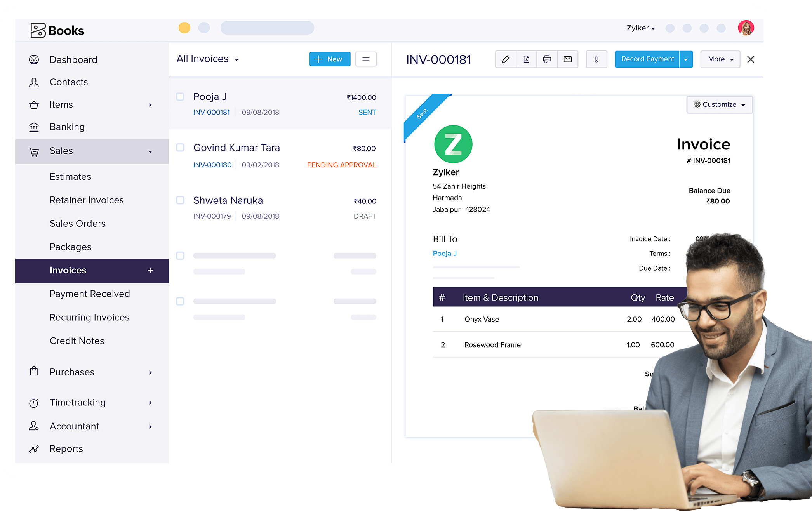
Task: Click the Pooja J billing link
Action: pos(445,253)
